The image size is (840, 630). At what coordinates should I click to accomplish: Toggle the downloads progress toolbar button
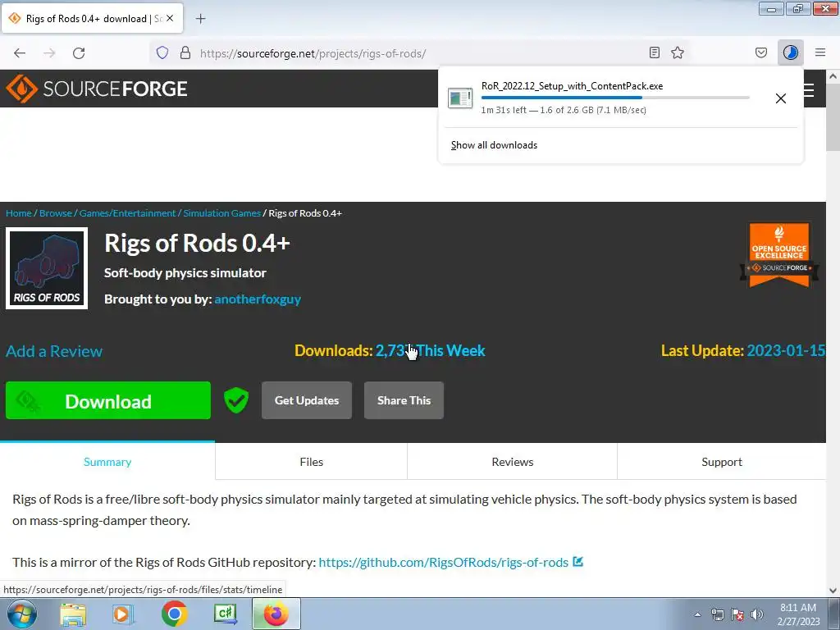[x=791, y=52]
